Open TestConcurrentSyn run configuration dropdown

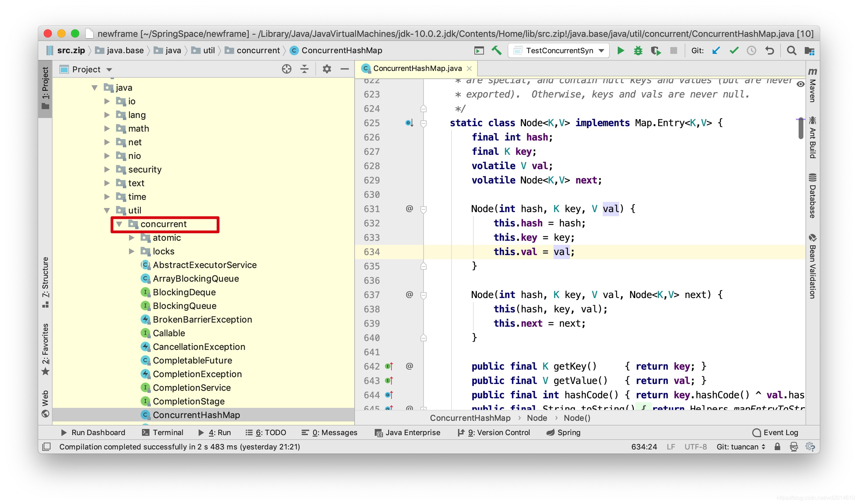pyautogui.click(x=559, y=50)
